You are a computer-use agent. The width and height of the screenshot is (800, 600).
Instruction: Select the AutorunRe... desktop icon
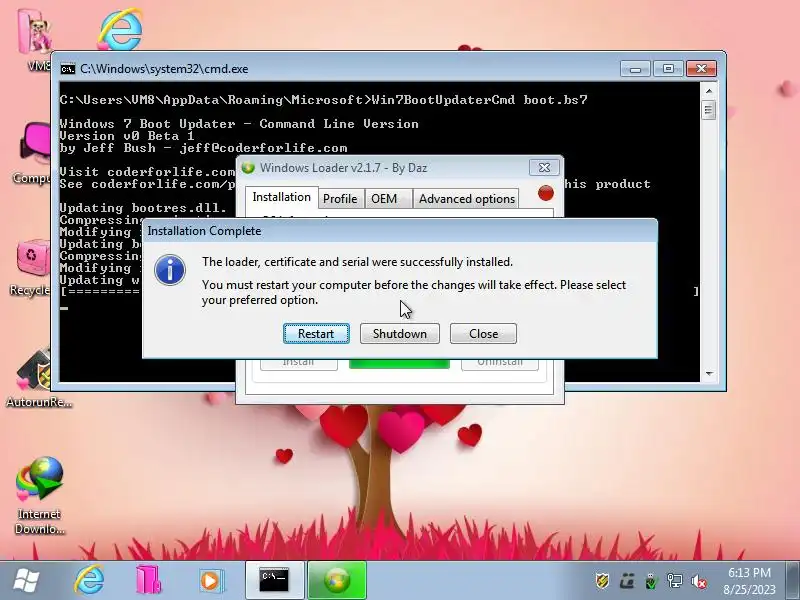coord(39,379)
